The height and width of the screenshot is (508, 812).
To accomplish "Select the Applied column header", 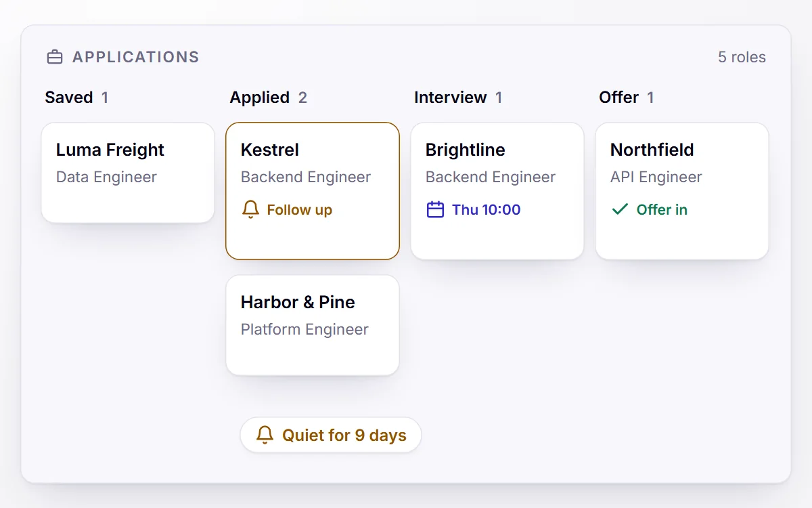I will click(260, 98).
